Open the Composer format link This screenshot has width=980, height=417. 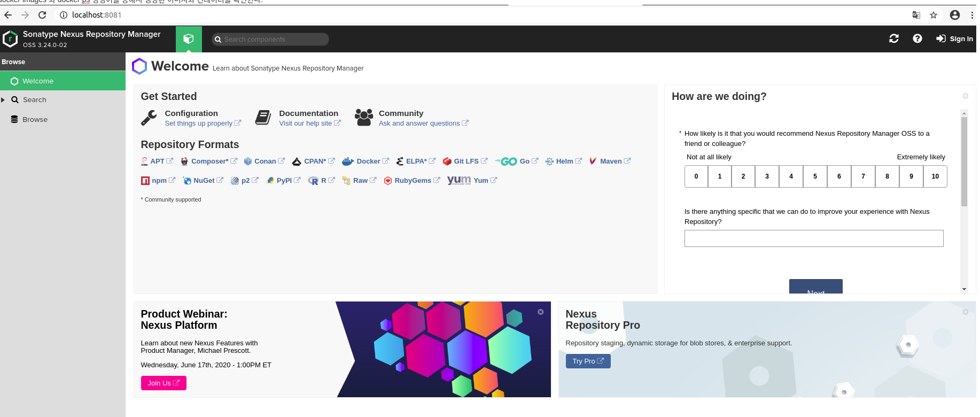coord(209,161)
